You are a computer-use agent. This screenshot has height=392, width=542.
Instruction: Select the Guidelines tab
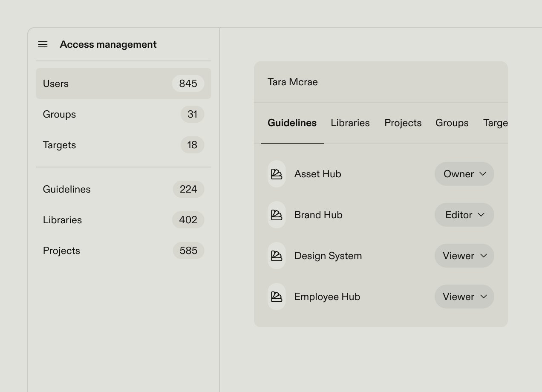pyautogui.click(x=292, y=123)
